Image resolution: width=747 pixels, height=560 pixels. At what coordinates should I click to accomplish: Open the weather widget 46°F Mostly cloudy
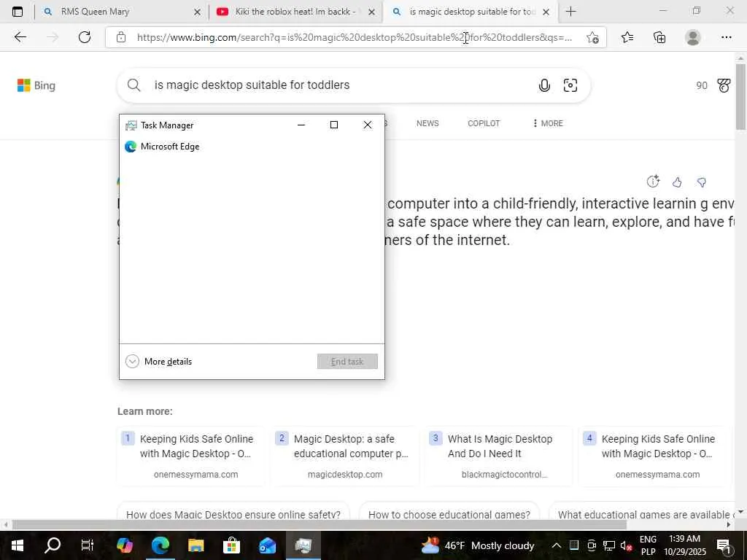[478, 545]
